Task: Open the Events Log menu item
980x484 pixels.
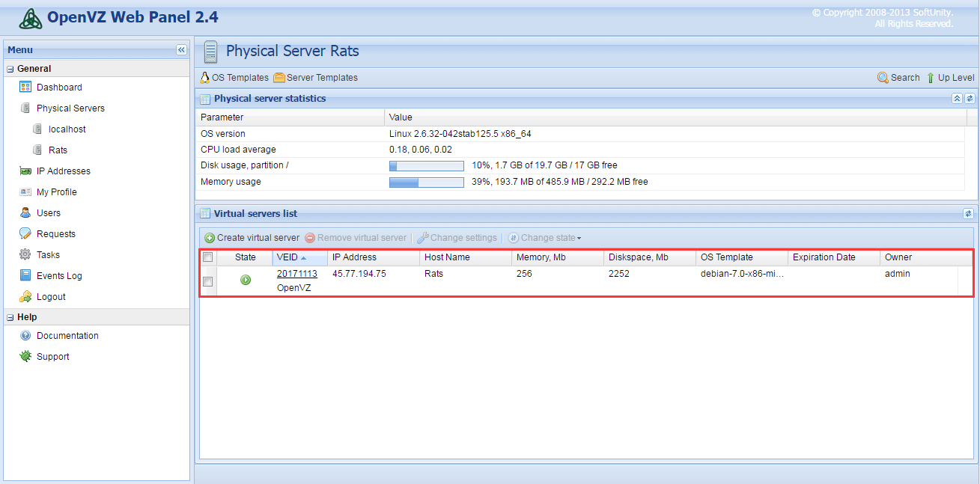Action: [x=59, y=276]
